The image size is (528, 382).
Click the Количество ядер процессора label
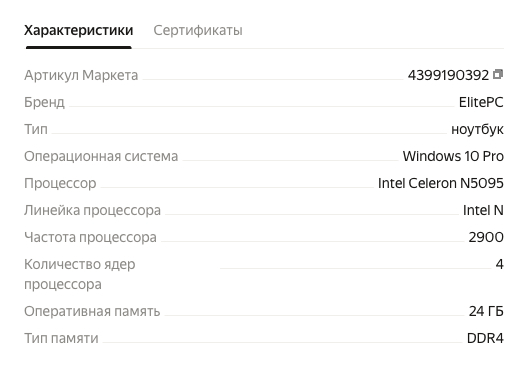pyautogui.click(x=80, y=274)
